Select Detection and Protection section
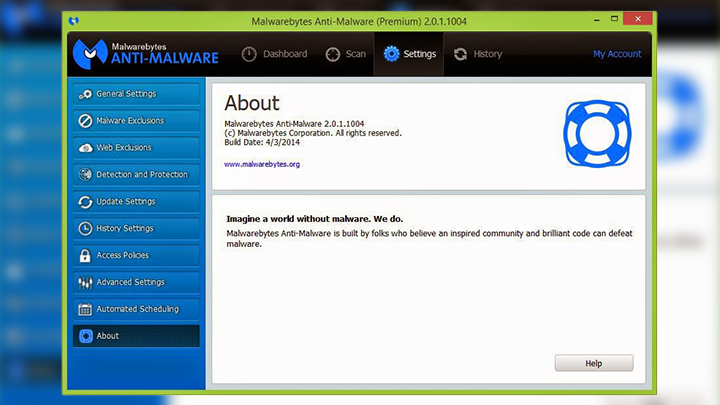 click(x=136, y=174)
